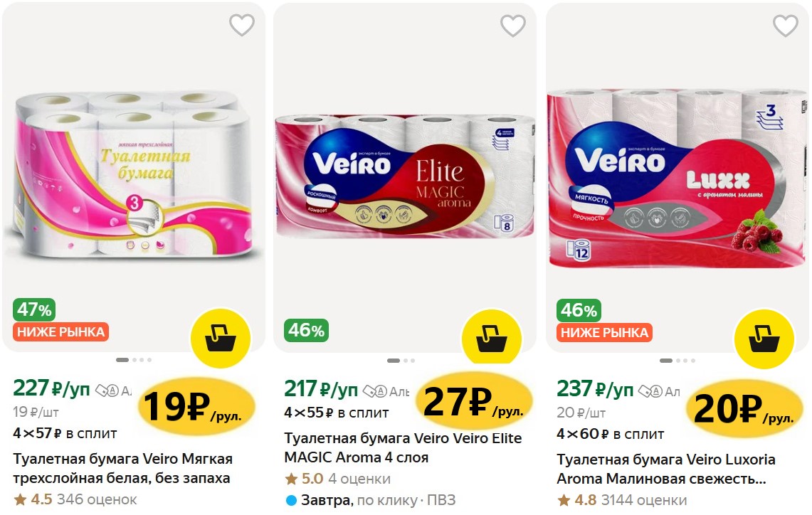Click the Veiro Luxx raspberry product image
The image size is (812, 515).
(677, 179)
